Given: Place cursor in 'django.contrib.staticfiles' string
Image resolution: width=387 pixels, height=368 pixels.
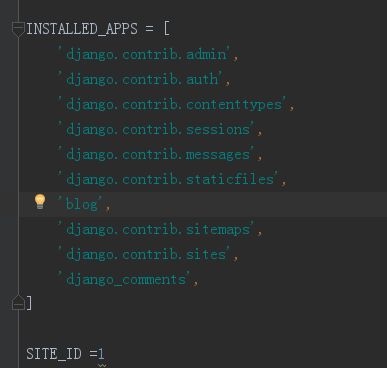Looking at the screenshot, I should [x=168, y=179].
